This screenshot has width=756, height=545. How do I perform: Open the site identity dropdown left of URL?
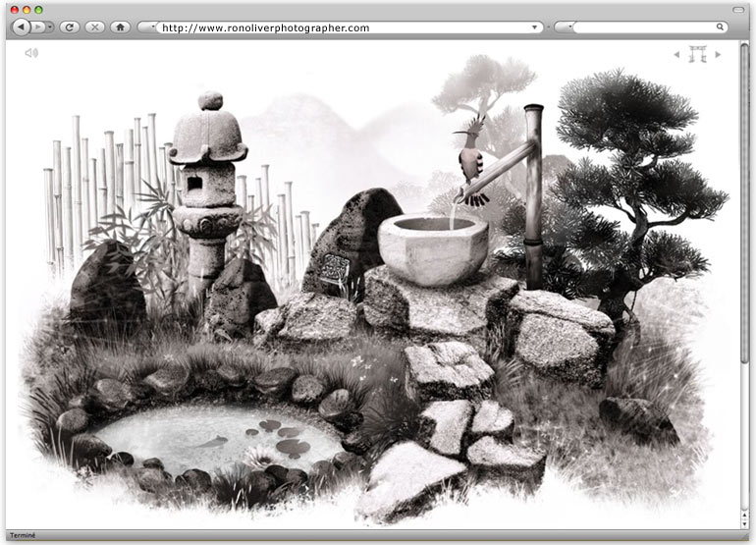[x=147, y=27]
